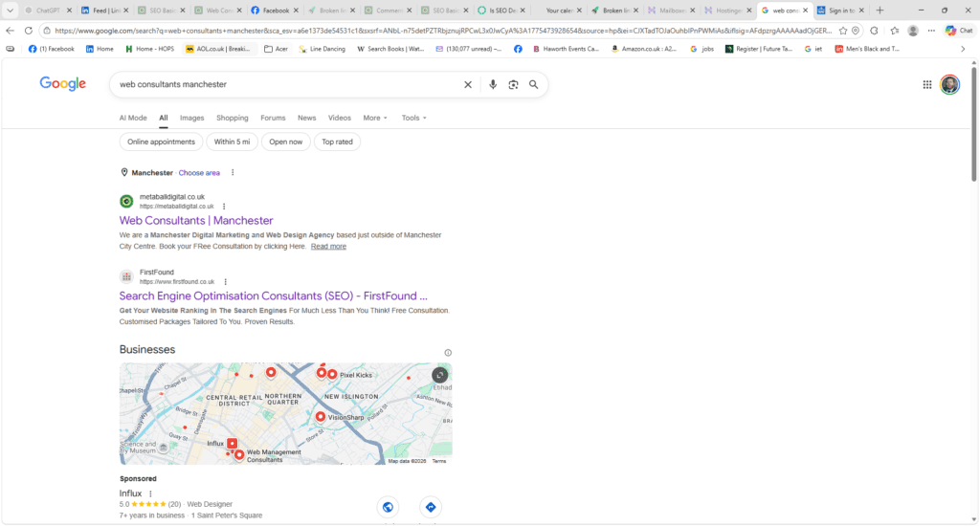
Task: Open the Web Consultants | Manchester result
Action: pos(195,221)
